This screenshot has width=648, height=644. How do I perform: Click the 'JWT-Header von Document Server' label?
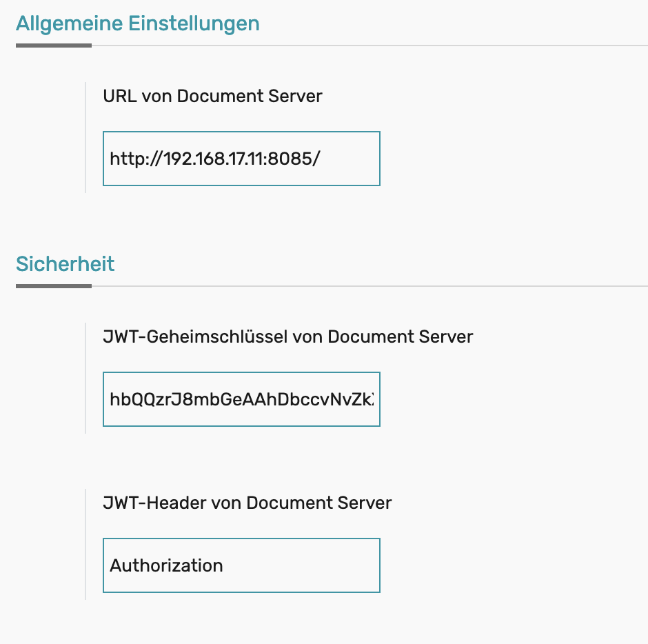point(247,503)
